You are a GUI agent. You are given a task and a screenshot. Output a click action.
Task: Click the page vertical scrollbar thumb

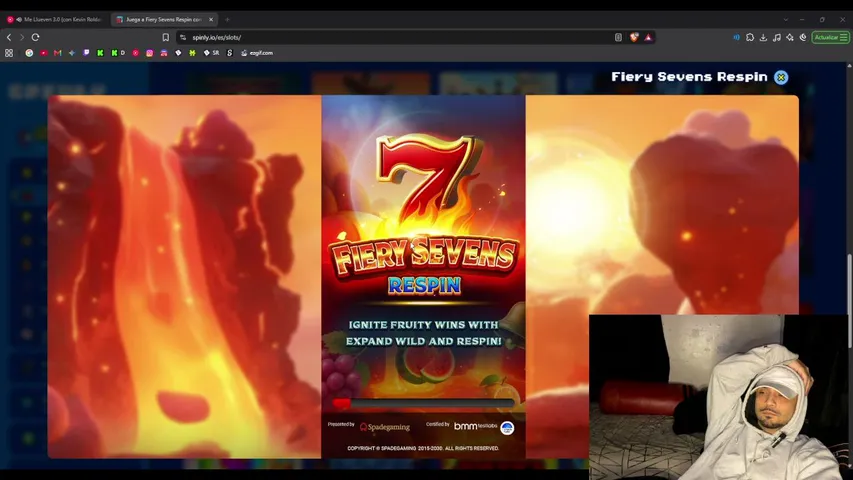849,301
